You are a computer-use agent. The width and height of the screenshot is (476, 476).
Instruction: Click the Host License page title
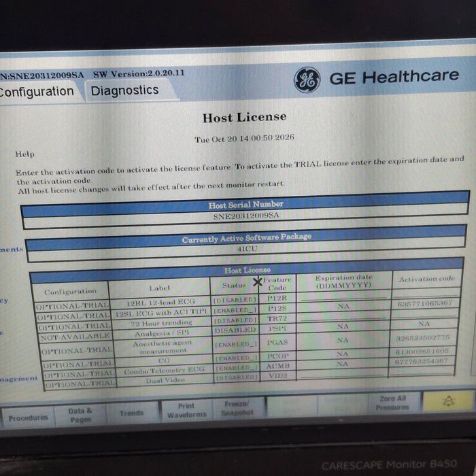[245, 117]
